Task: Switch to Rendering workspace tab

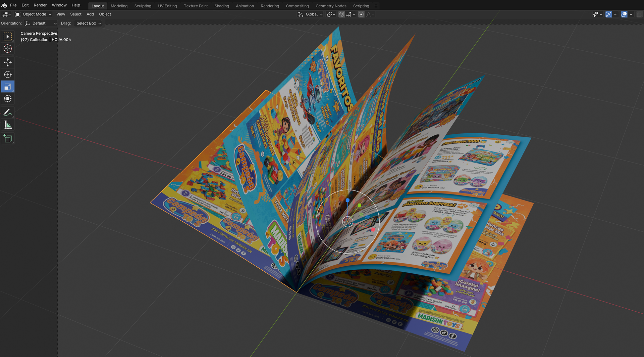Action: coord(270,6)
